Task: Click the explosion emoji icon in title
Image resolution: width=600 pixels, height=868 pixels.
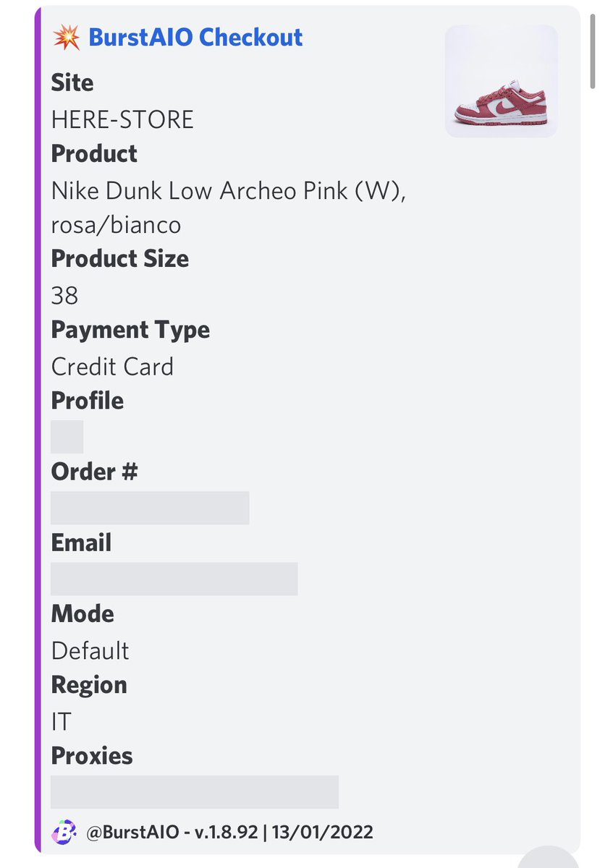Action: tap(67, 38)
